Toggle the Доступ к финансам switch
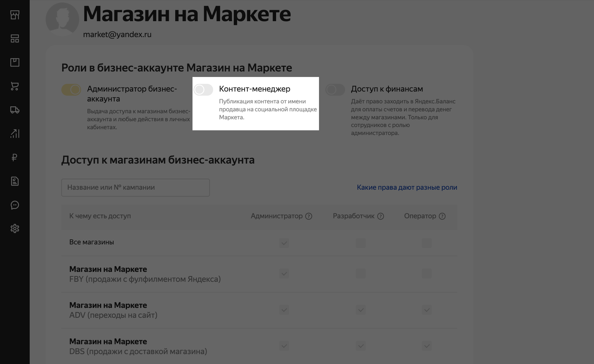The height and width of the screenshot is (364, 594). pos(335,90)
